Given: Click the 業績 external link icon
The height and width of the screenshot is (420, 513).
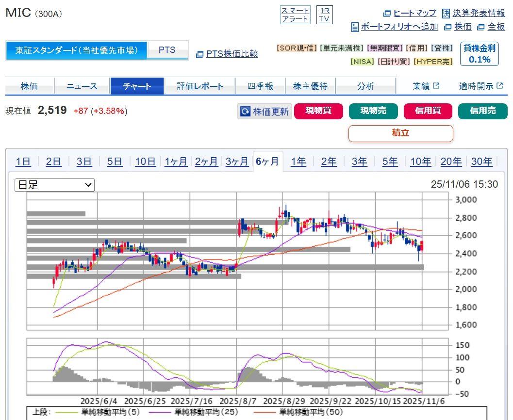Looking at the screenshot, I should point(436,86).
